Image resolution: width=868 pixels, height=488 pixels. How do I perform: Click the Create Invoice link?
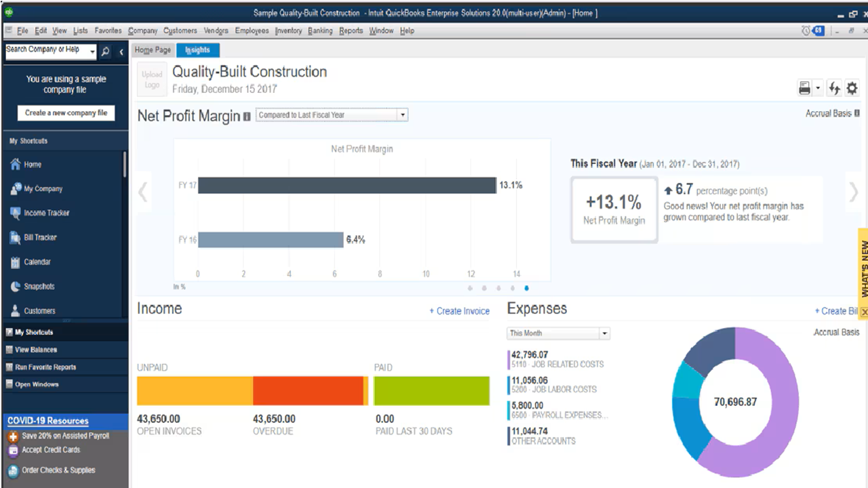pos(459,311)
